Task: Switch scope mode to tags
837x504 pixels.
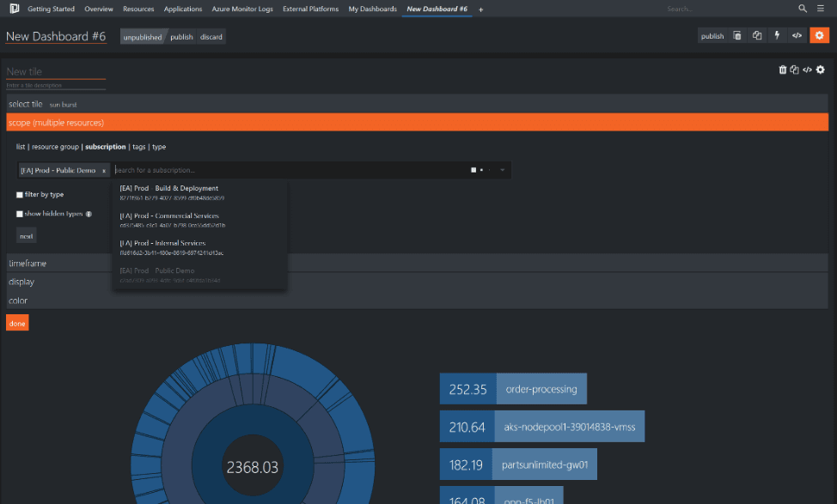Action: (x=139, y=147)
